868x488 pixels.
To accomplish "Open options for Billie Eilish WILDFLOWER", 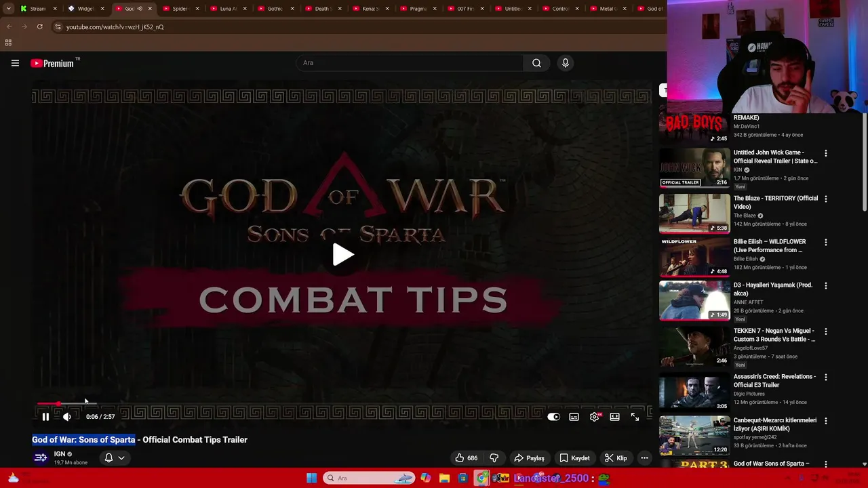I will [x=825, y=242].
